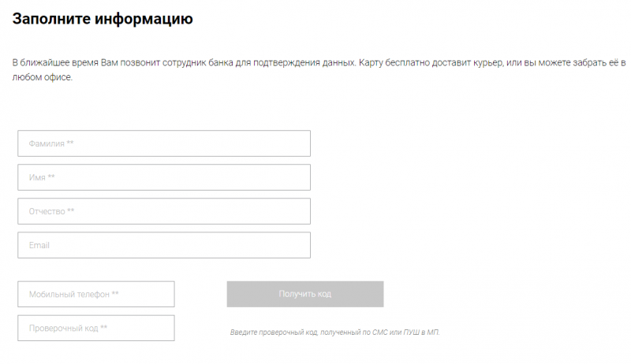Focus the Имя text field
Image resolution: width=631 pixels, height=364 pixels.
163,177
